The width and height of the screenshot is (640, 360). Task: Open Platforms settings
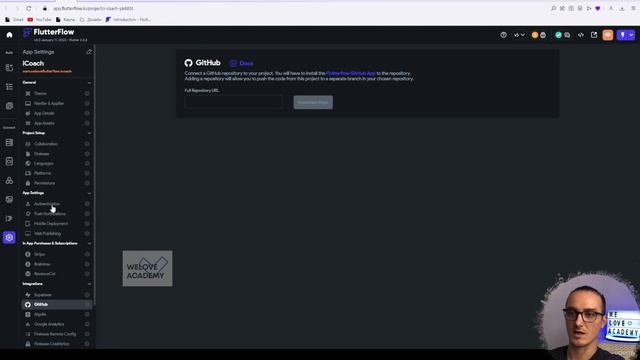coord(57,173)
